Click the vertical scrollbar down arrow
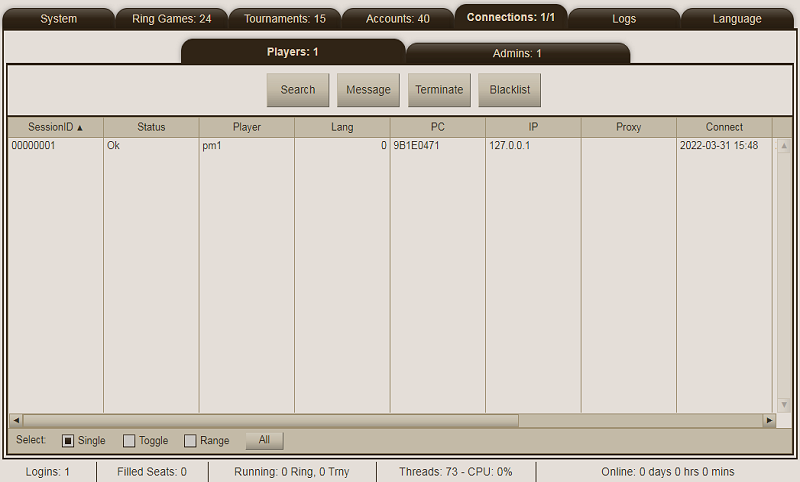 point(784,405)
